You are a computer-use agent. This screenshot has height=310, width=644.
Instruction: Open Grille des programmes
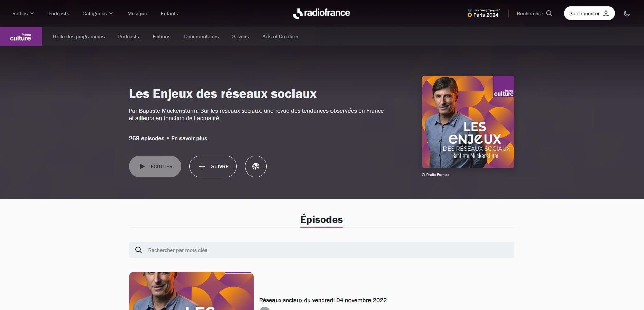click(x=79, y=37)
